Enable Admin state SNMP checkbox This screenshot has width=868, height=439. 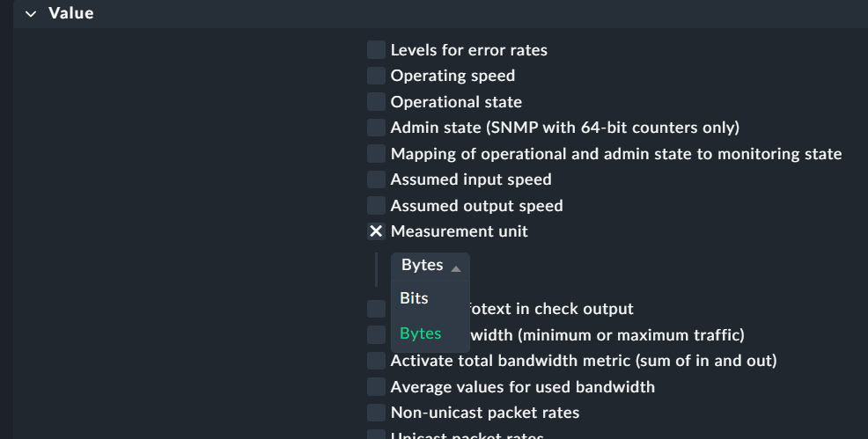[376, 128]
